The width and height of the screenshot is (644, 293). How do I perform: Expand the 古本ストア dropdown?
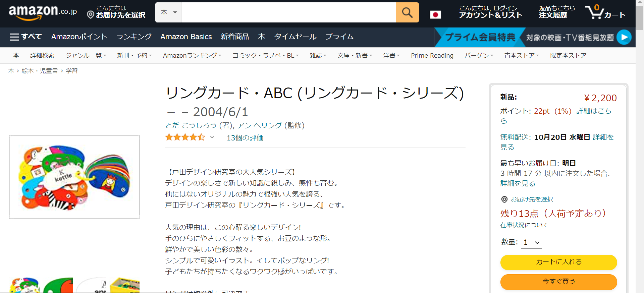(x=522, y=55)
